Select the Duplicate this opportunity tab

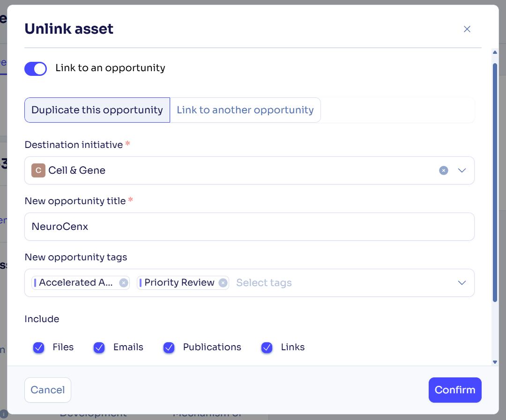[97, 110]
